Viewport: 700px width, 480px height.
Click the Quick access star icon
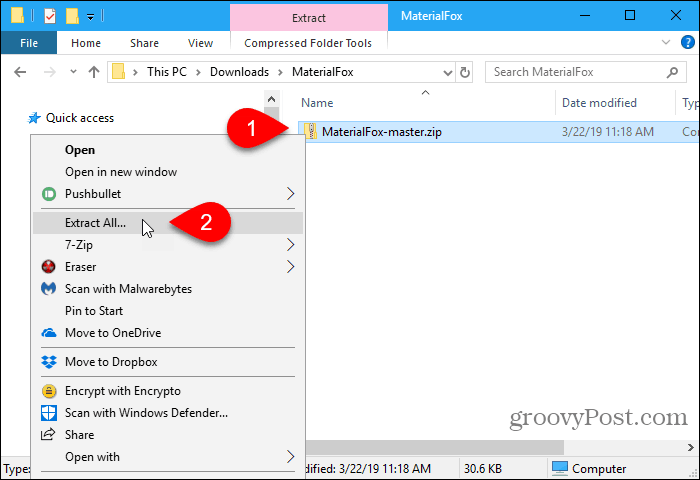coord(34,118)
